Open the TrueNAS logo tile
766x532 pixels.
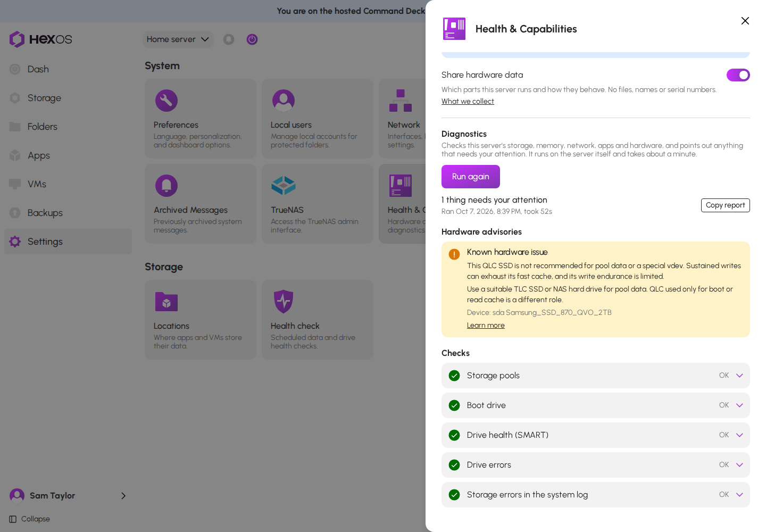tap(284, 186)
